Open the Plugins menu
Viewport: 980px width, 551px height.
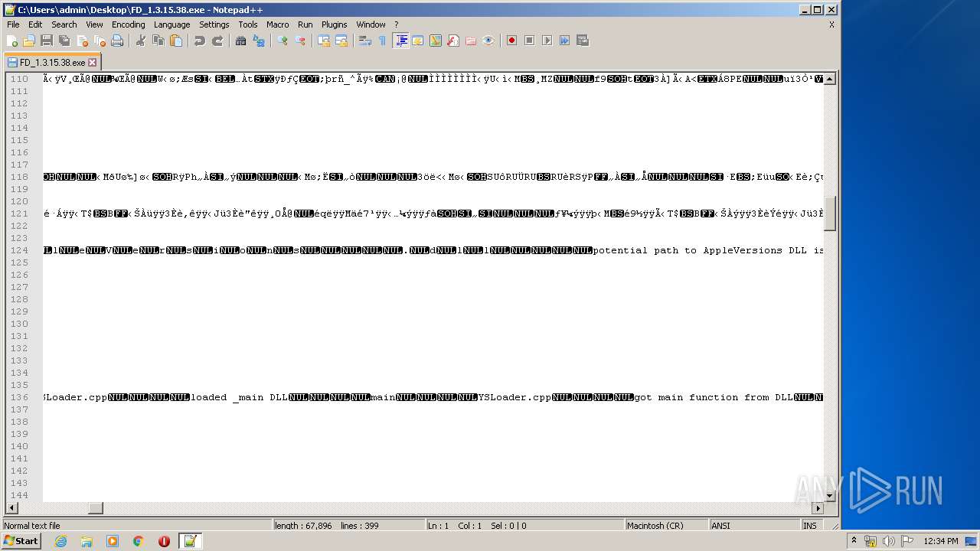pos(335,24)
